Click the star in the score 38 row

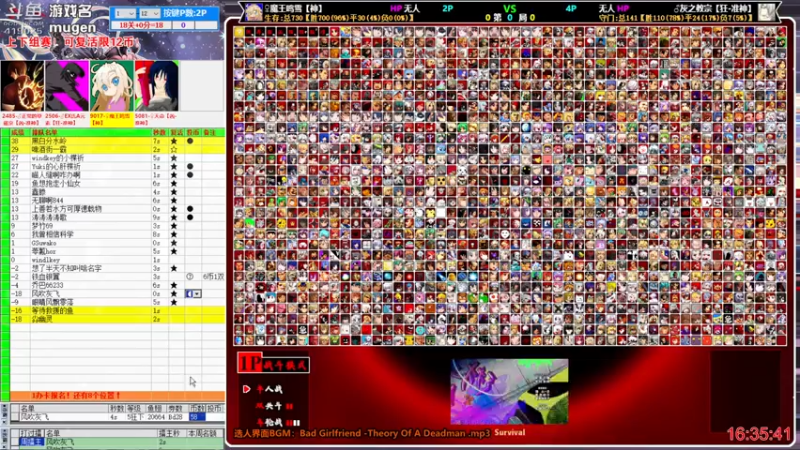[174, 141]
